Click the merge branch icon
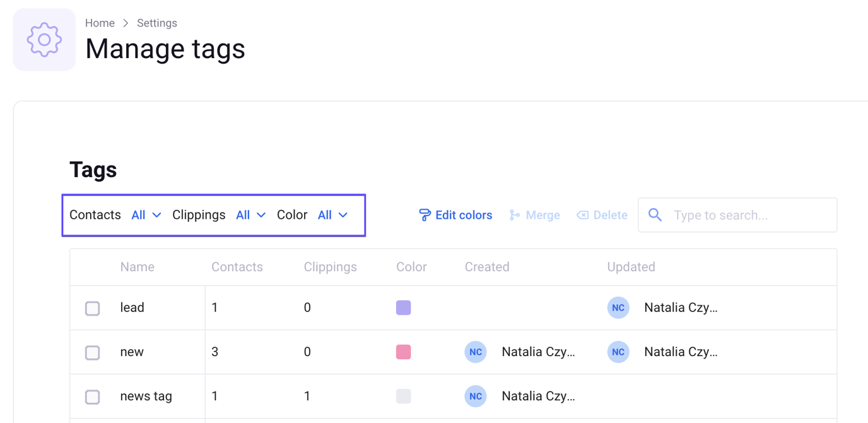868x423 pixels. pyautogui.click(x=515, y=215)
